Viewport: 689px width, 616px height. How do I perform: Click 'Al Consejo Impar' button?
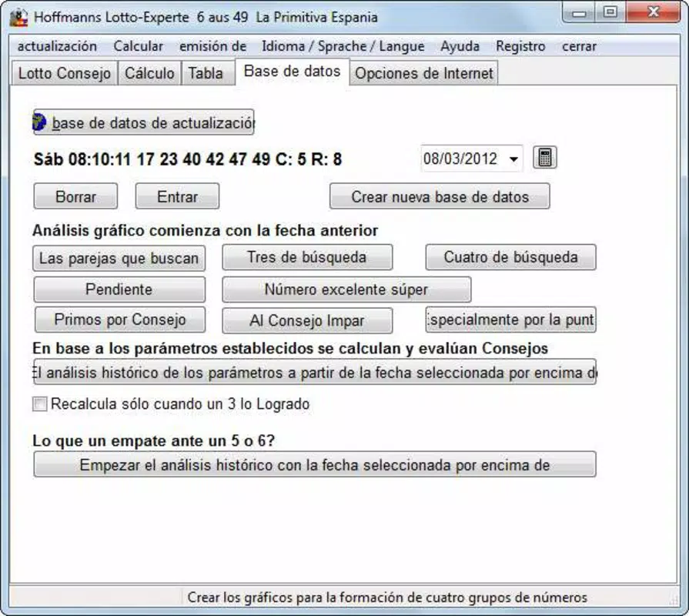[307, 321]
